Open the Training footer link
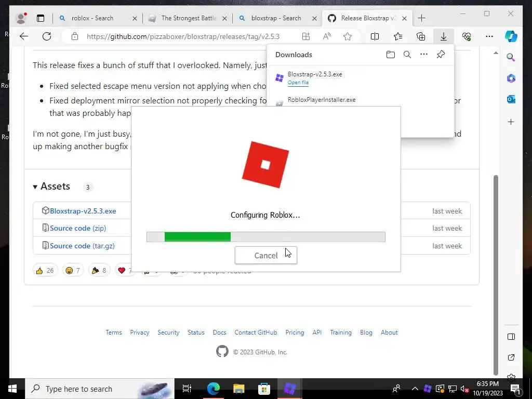The height and width of the screenshot is (399, 532). pyautogui.click(x=341, y=332)
